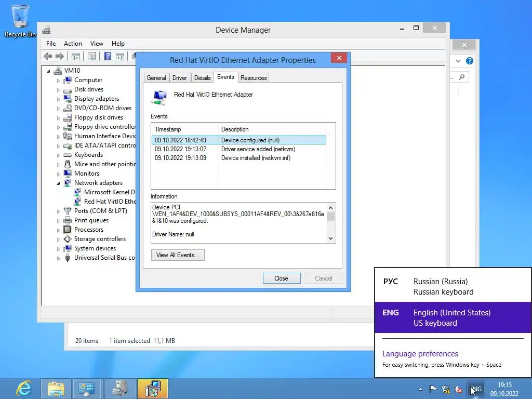
Task: Select the Device installed (netkvm.inf) event
Action: pos(239,158)
